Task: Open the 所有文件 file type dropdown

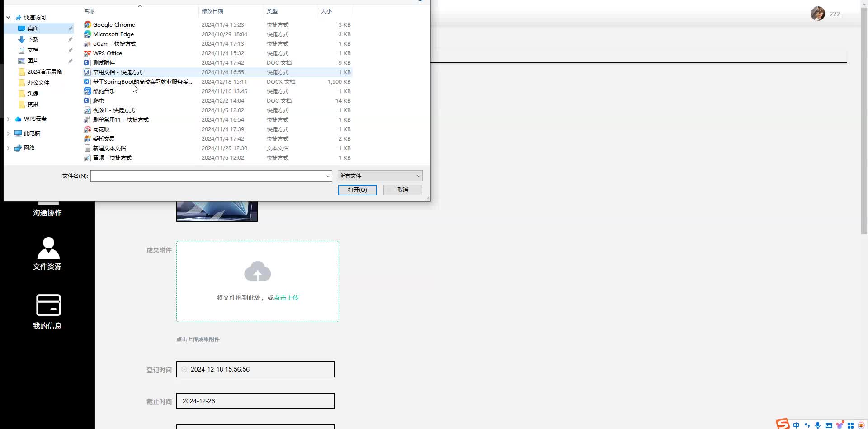Action: tap(380, 176)
